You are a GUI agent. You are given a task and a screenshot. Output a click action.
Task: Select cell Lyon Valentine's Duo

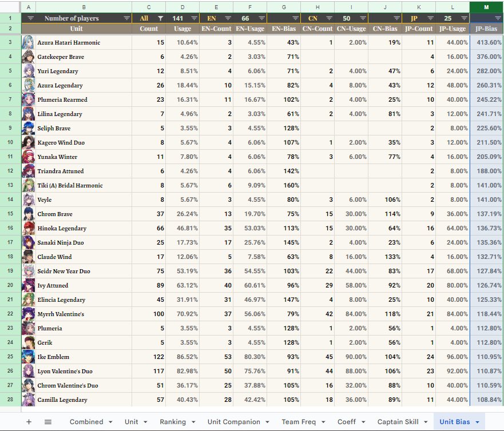pos(84,371)
